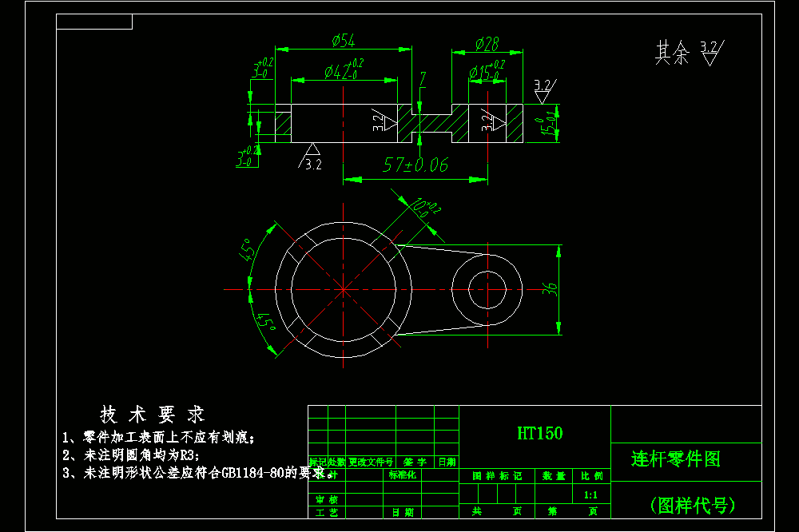Select the 共 text in sheet count row
The width and height of the screenshot is (799, 532).
click(x=476, y=511)
